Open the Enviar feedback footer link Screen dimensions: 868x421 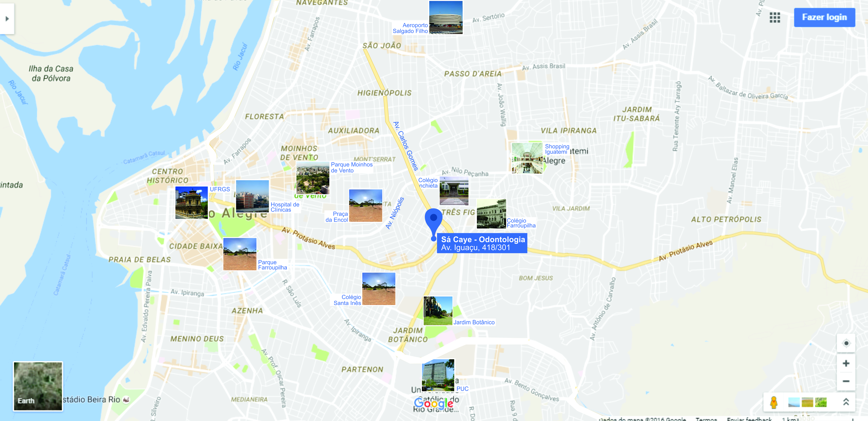[x=749, y=419]
